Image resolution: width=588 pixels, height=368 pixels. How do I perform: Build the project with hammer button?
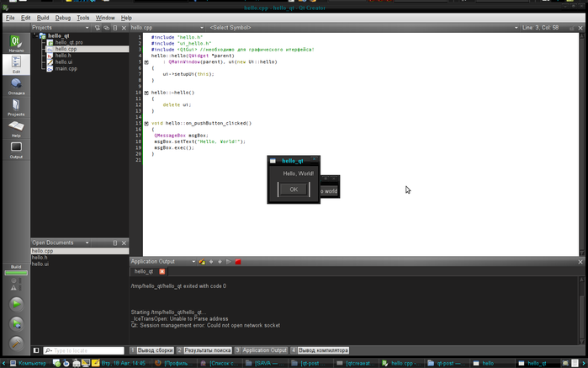pos(17,343)
